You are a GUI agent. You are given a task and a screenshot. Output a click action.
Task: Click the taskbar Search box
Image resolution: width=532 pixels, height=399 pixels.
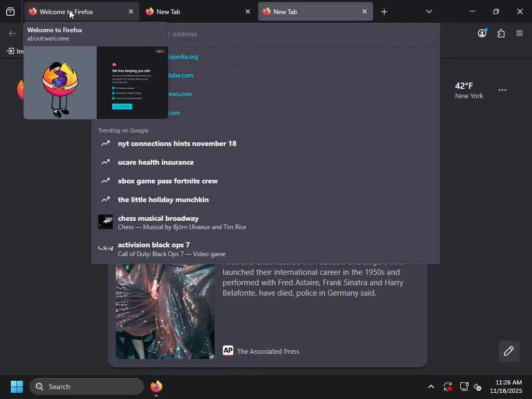pos(87,387)
